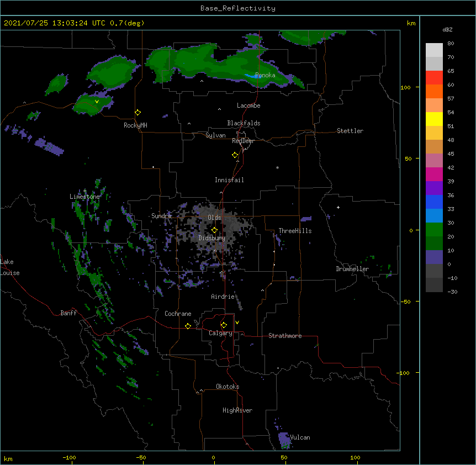Select the Airdrie label
The height and width of the screenshot is (465, 476).
point(223,297)
